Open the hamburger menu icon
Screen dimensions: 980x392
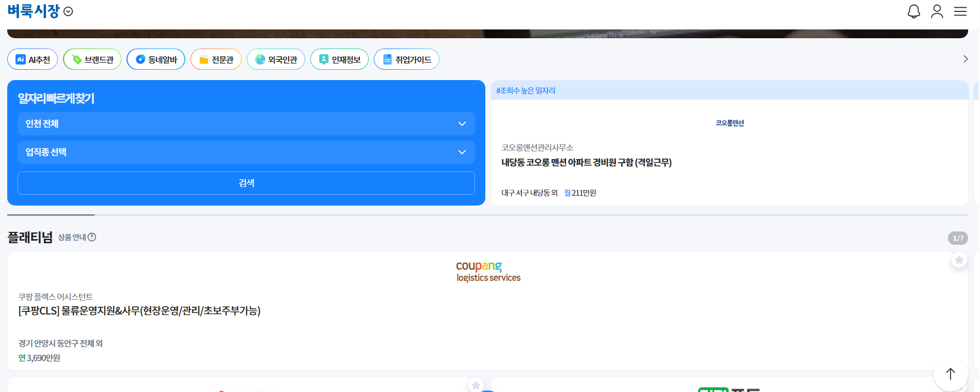(x=960, y=11)
